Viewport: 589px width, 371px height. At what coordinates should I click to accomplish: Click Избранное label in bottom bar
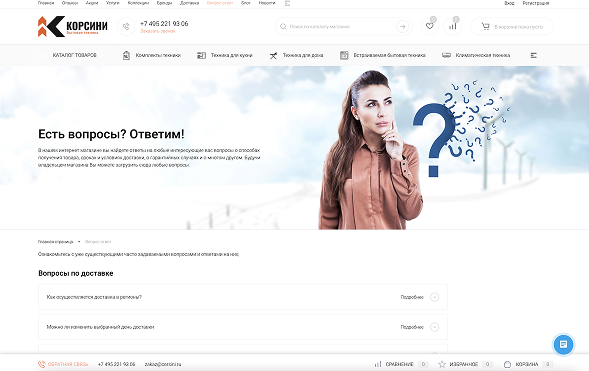464,364
